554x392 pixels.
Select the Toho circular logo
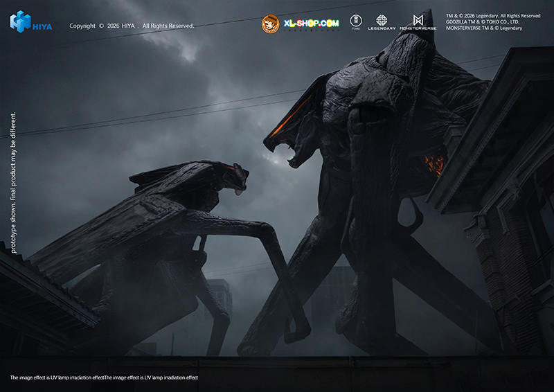(357, 21)
